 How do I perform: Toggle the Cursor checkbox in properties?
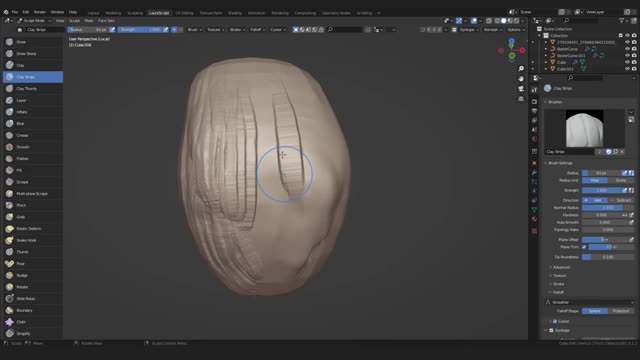pyautogui.click(x=555, y=322)
